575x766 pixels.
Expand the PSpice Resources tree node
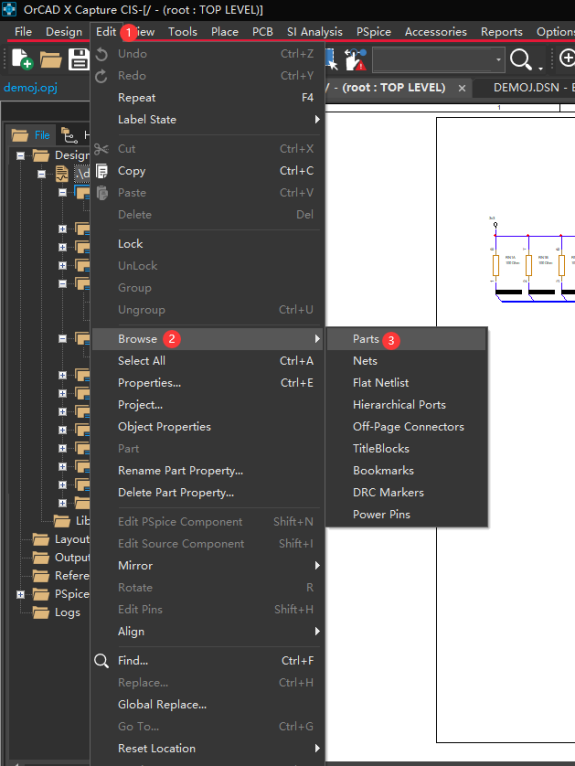pos(21,595)
